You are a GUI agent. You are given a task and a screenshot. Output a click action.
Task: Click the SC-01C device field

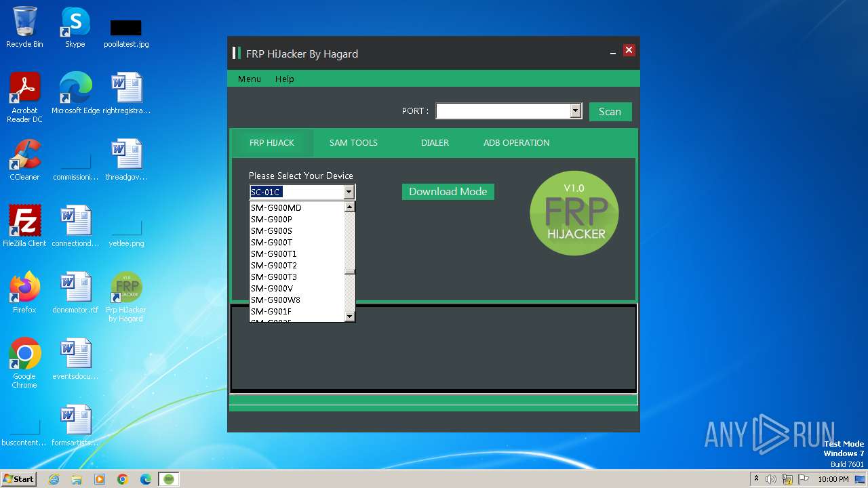(296, 192)
